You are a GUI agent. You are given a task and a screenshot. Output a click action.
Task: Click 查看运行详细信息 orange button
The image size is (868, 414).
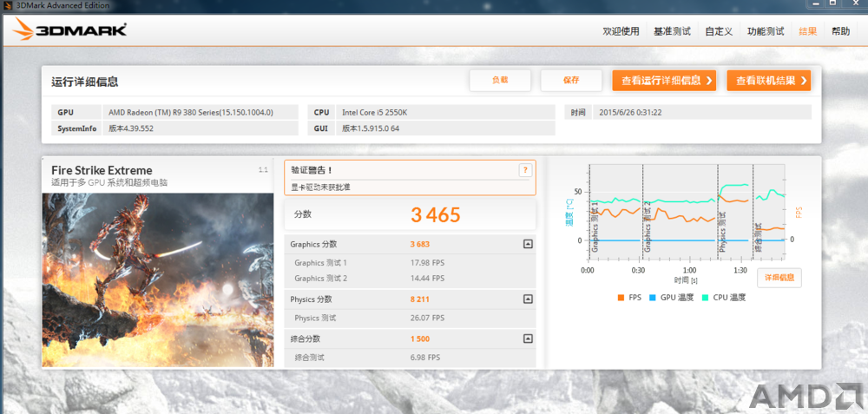pyautogui.click(x=664, y=81)
